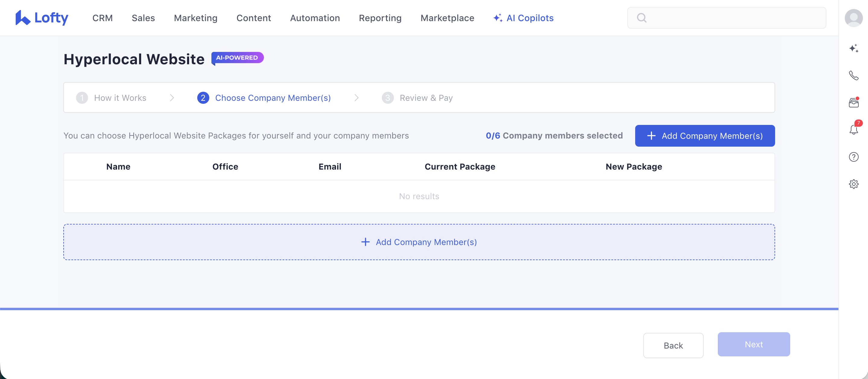This screenshot has width=868, height=379.
Task: Open the notifications bell
Action: click(853, 129)
